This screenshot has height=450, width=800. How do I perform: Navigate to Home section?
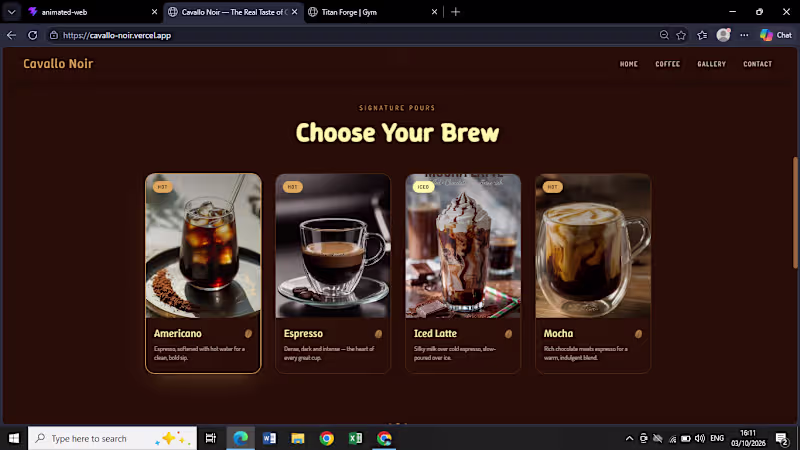(629, 64)
